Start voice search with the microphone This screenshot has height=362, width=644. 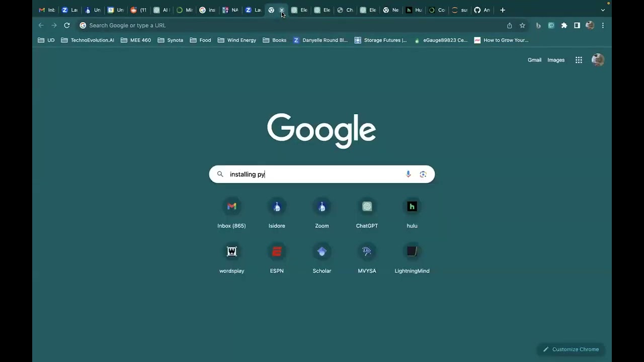coord(408,174)
